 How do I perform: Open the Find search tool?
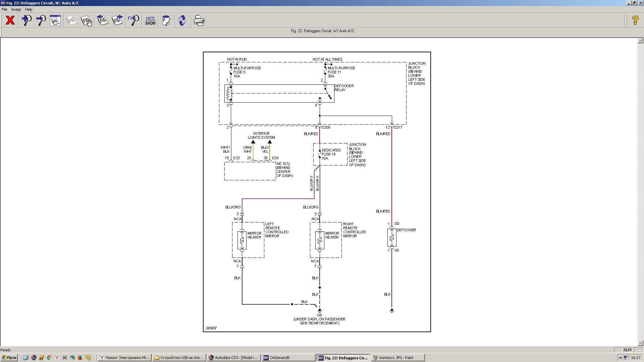click(x=133, y=20)
